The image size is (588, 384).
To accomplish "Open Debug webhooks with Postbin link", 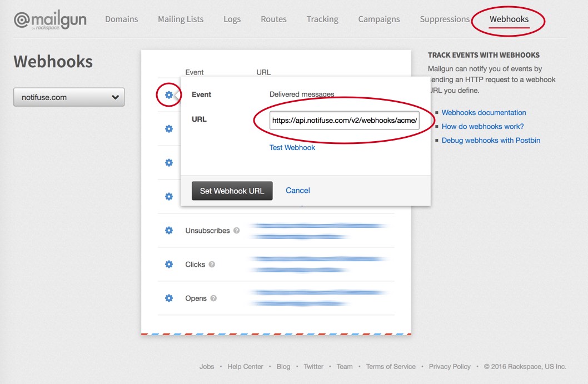I will point(491,140).
